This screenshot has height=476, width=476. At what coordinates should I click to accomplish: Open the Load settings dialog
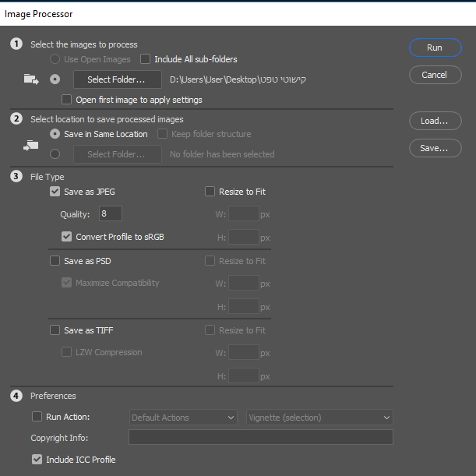tap(435, 121)
